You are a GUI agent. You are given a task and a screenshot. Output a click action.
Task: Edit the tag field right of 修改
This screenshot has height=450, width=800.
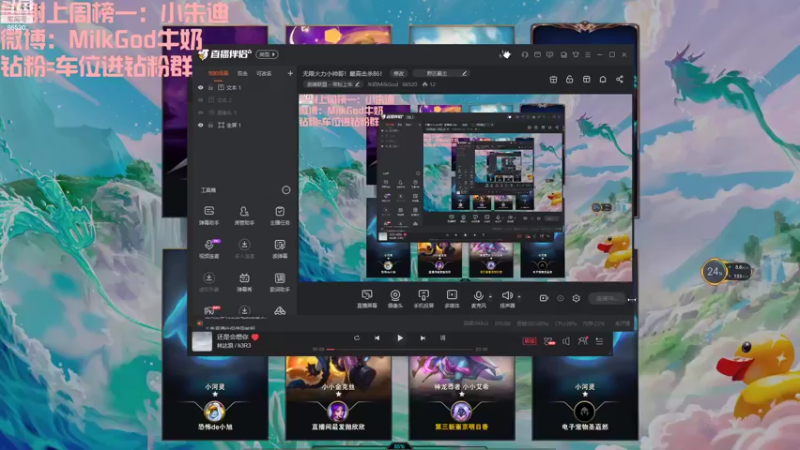tap(441, 73)
